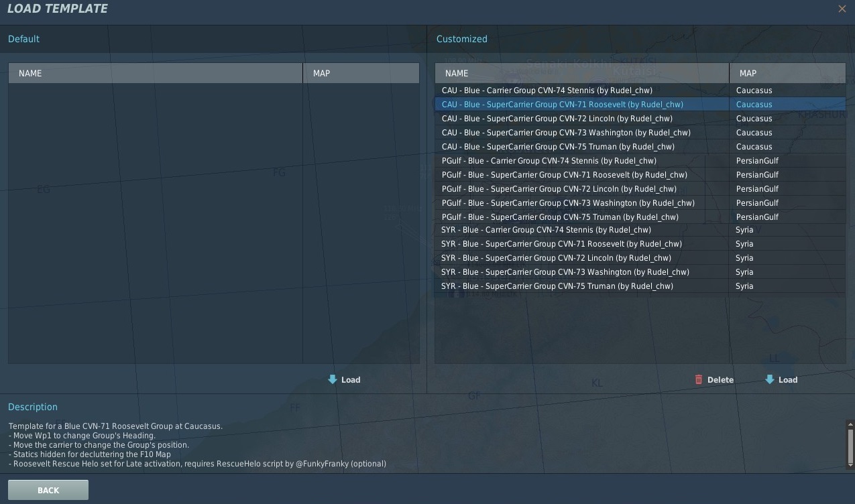Select SYR SuperCarrier CVN-72 Lincoln template
855x504 pixels.
tap(556, 258)
